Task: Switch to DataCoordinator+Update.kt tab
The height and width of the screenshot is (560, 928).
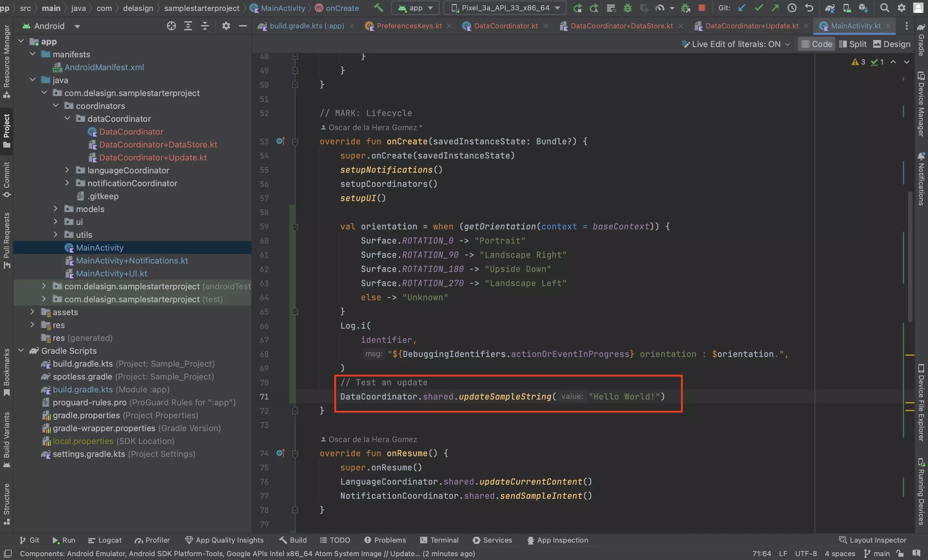Action: click(751, 25)
